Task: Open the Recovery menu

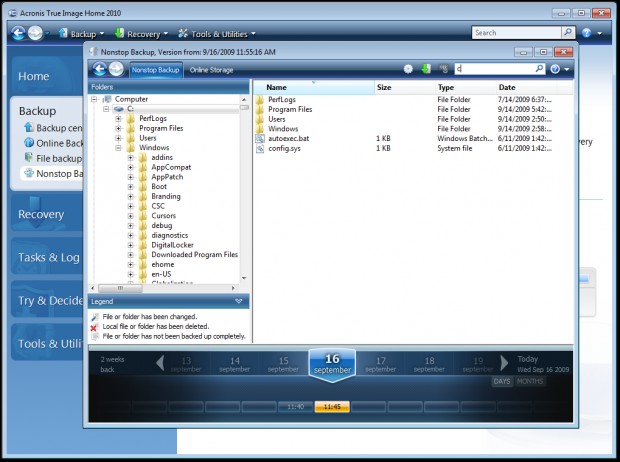Action: point(142,34)
